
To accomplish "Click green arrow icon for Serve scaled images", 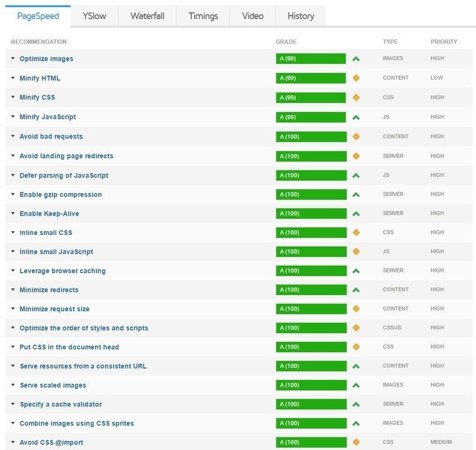I will coord(356,385).
